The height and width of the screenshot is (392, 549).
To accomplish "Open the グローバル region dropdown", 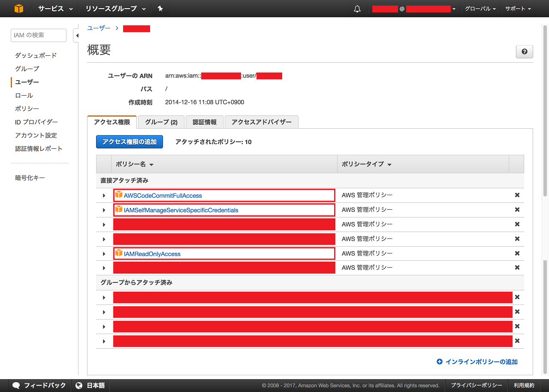I will (x=480, y=8).
